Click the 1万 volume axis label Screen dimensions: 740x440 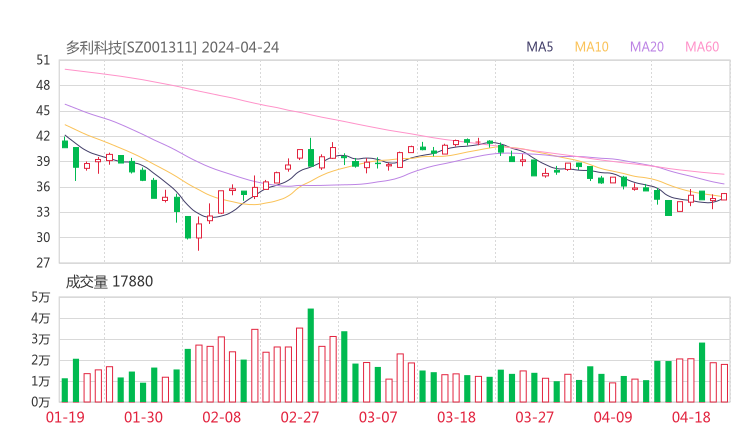click(x=41, y=381)
